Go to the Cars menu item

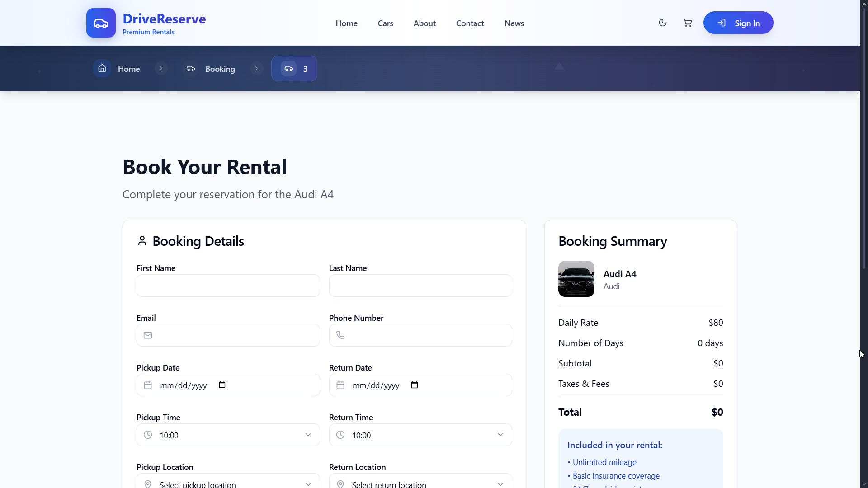tap(385, 23)
